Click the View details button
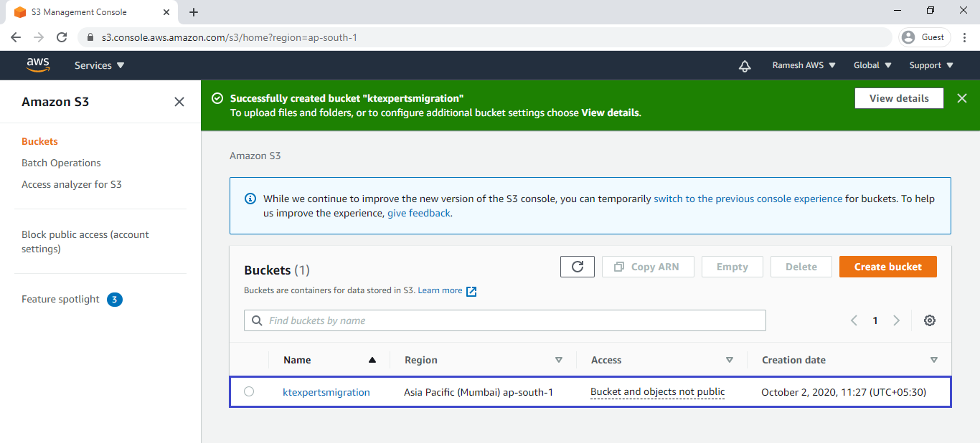The height and width of the screenshot is (443, 980). coord(899,98)
